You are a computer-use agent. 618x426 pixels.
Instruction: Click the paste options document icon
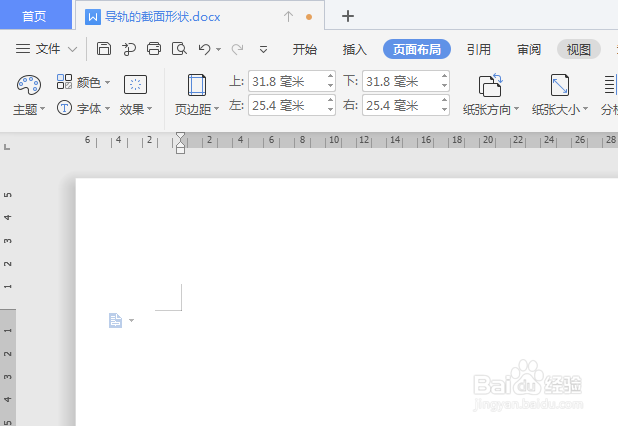(115, 320)
